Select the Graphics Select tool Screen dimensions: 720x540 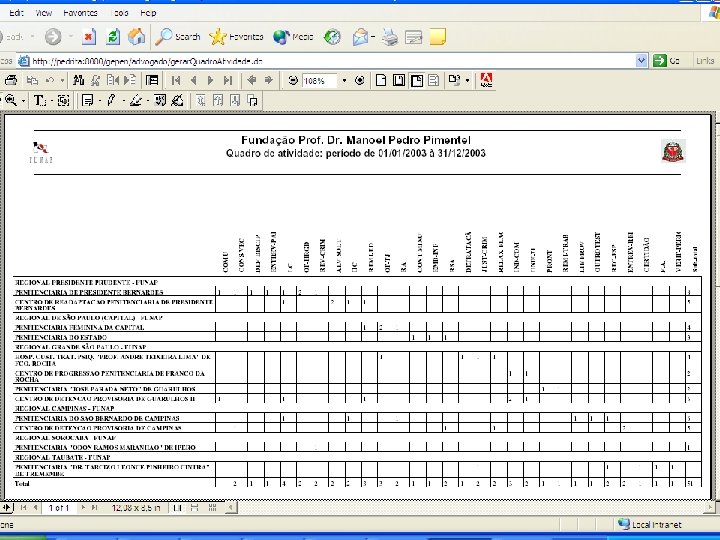(64, 100)
